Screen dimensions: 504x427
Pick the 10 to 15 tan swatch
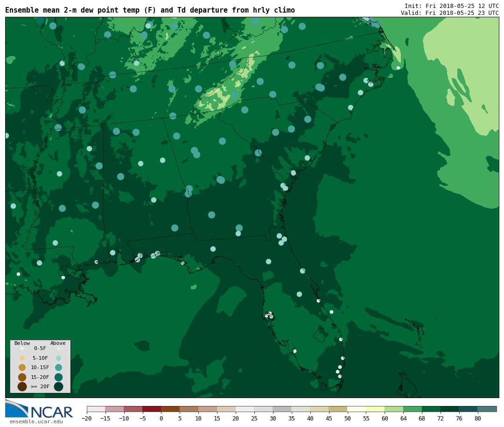[x=208, y=409]
